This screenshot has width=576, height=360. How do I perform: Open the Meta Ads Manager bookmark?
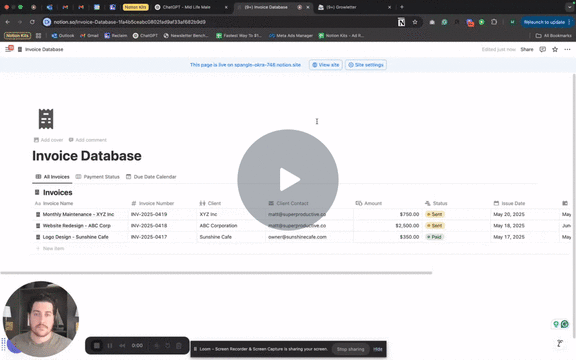(x=291, y=36)
